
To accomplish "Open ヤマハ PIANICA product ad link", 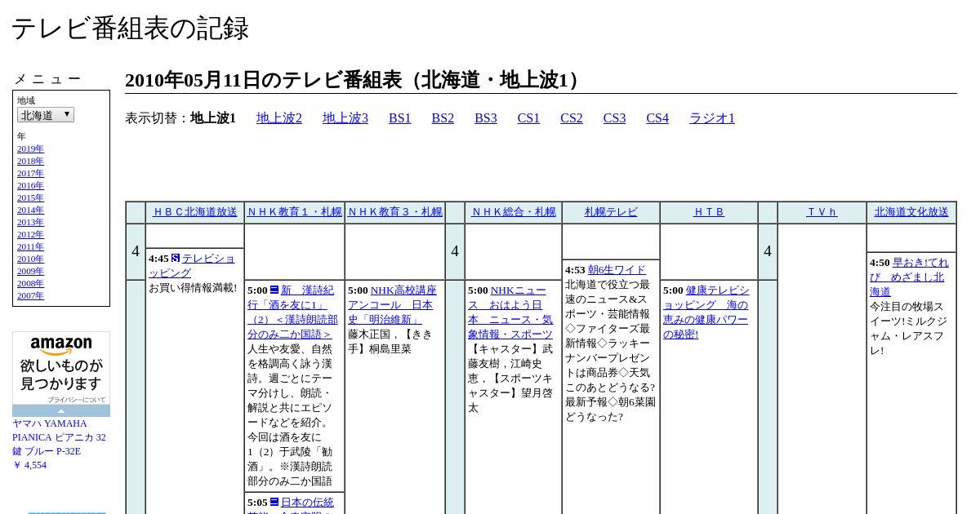I will (59, 437).
